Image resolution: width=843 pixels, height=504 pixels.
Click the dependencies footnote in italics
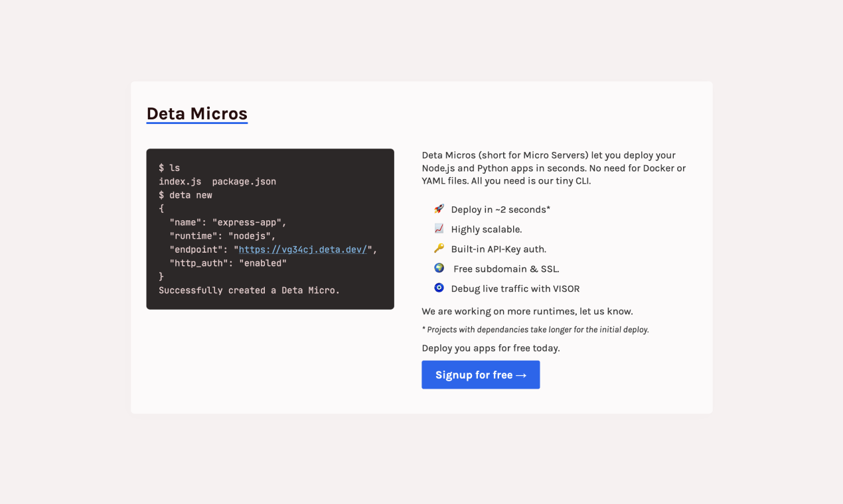tap(535, 330)
